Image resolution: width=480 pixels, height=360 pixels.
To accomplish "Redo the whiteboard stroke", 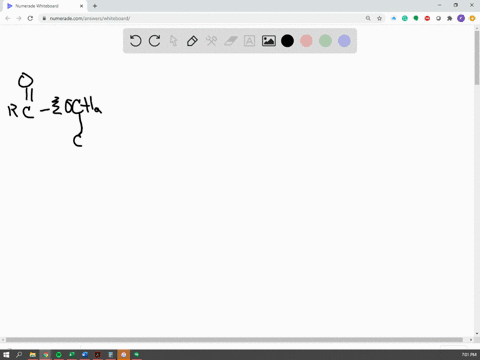I will coord(154,41).
